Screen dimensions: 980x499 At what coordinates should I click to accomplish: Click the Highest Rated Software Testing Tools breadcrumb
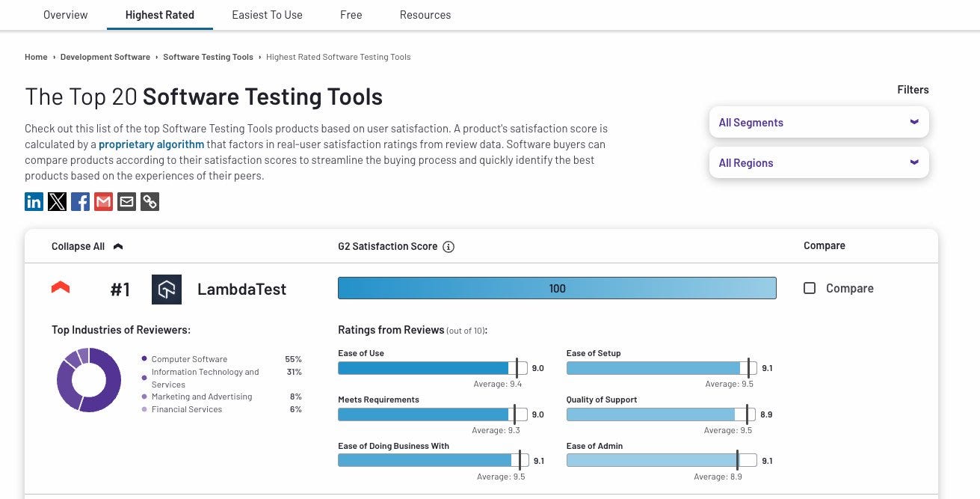tap(339, 57)
